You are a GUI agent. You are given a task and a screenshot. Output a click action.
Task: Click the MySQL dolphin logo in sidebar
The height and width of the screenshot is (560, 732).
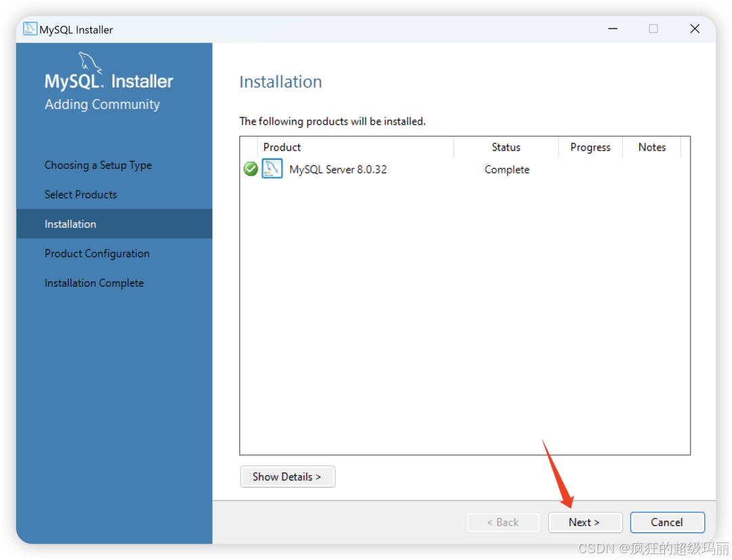point(89,62)
